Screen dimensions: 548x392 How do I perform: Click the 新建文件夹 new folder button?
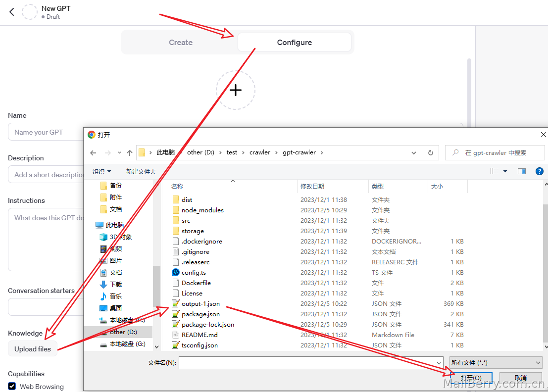pos(141,172)
